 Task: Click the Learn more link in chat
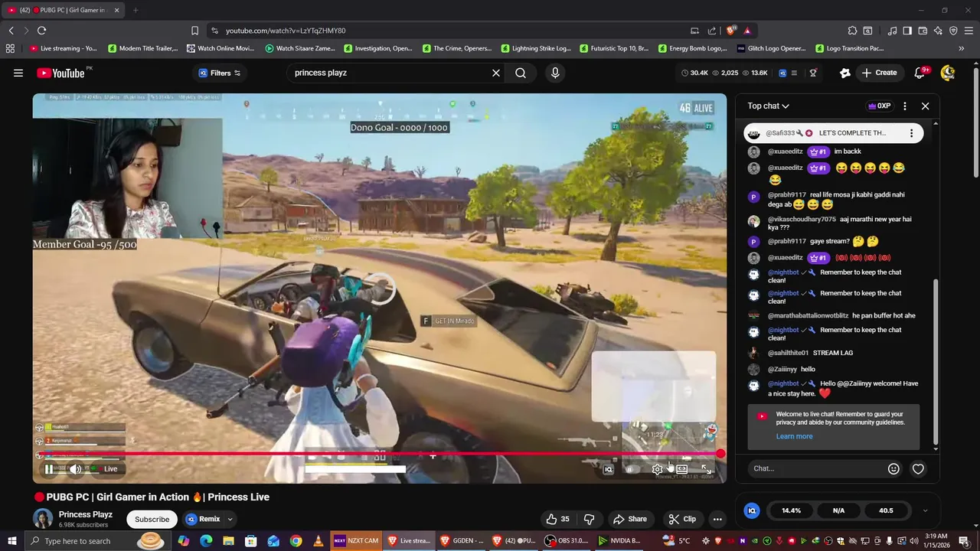(x=794, y=436)
